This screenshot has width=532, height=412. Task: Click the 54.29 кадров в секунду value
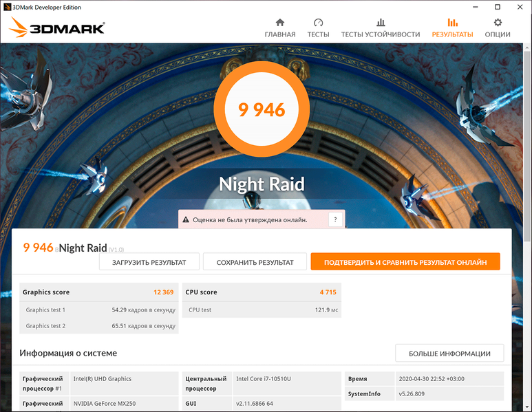pyautogui.click(x=144, y=310)
